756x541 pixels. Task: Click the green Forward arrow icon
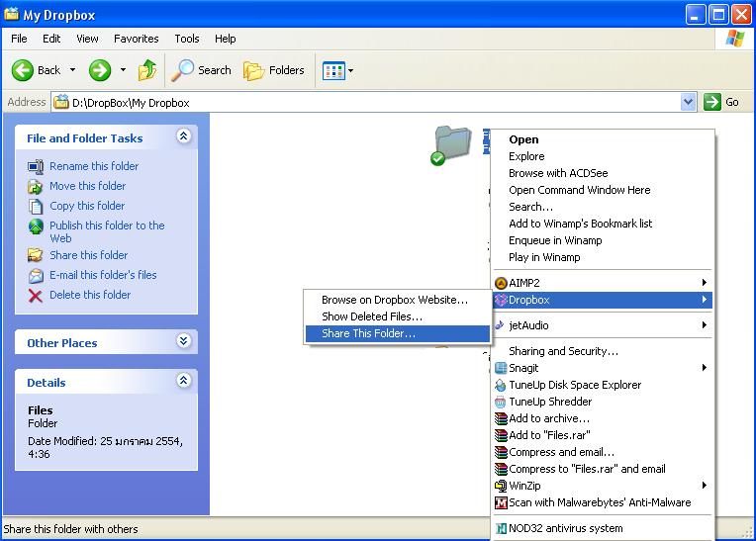pyautogui.click(x=100, y=71)
